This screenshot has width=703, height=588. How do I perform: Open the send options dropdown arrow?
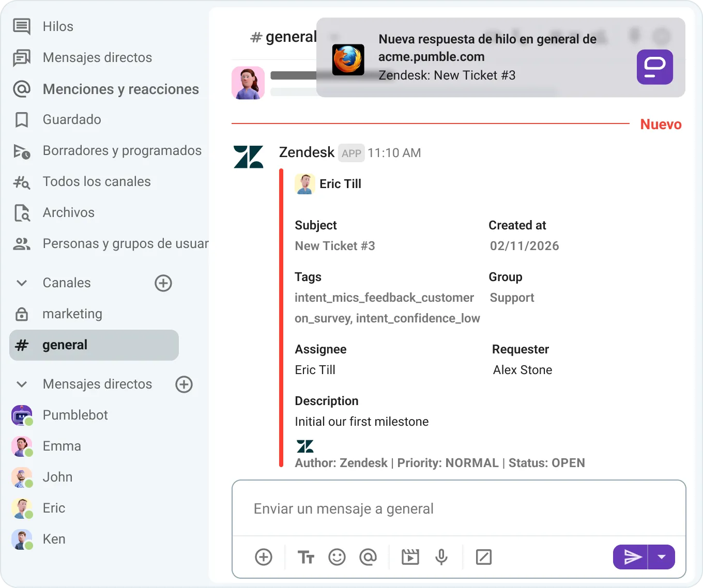point(662,557)
